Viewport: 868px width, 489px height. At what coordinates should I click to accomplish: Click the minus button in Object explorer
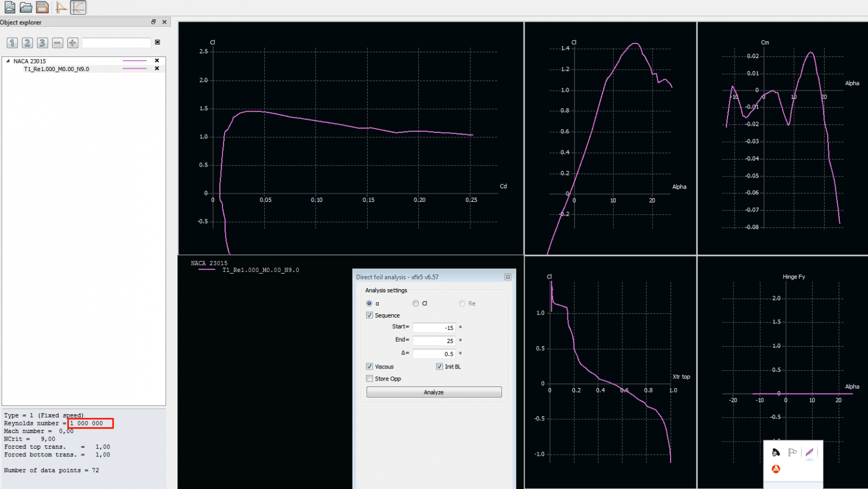point(58,43)
